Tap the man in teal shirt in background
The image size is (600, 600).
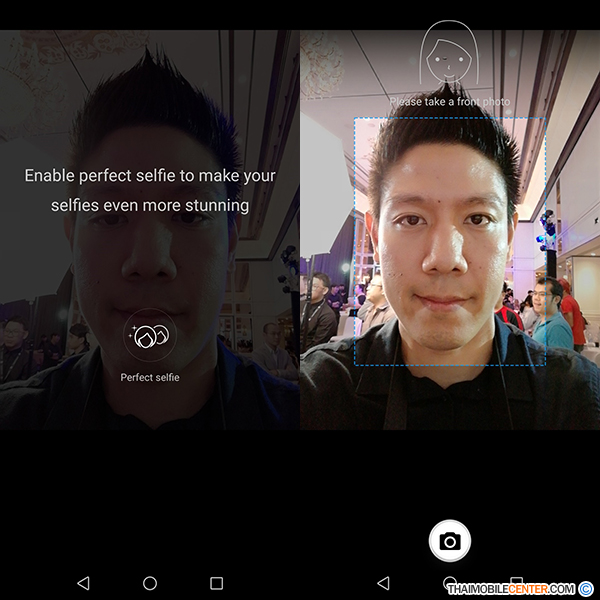551,315
